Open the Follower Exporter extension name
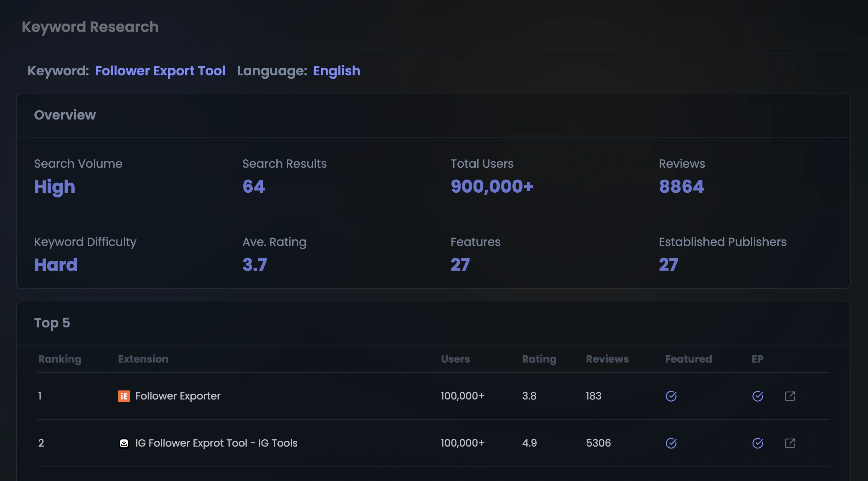 [178, 396]
